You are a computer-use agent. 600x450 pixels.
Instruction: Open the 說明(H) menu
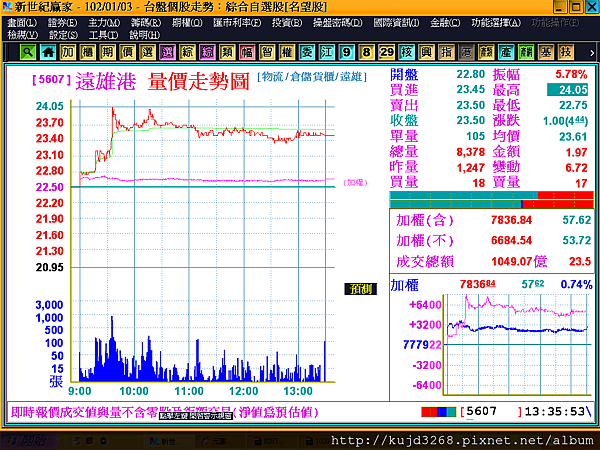tap(144, 35)
